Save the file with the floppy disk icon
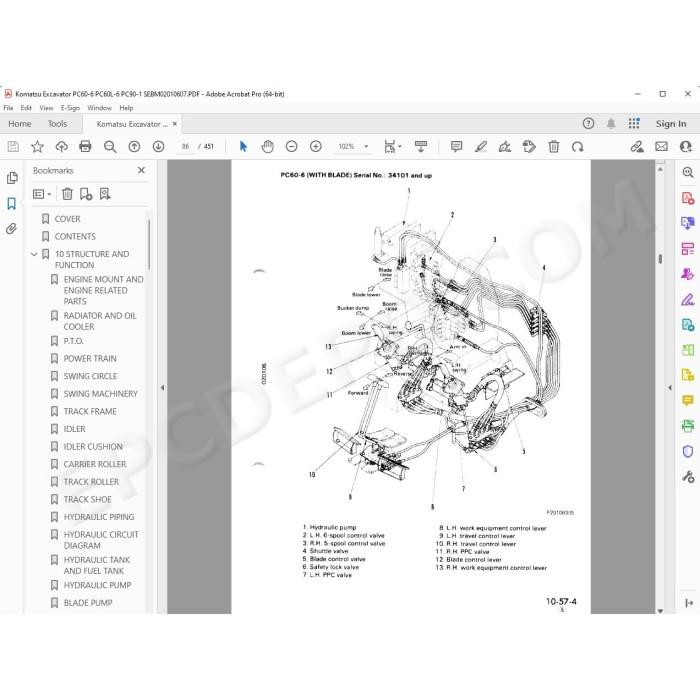This screenshot has height=700, width=700. 13,146
